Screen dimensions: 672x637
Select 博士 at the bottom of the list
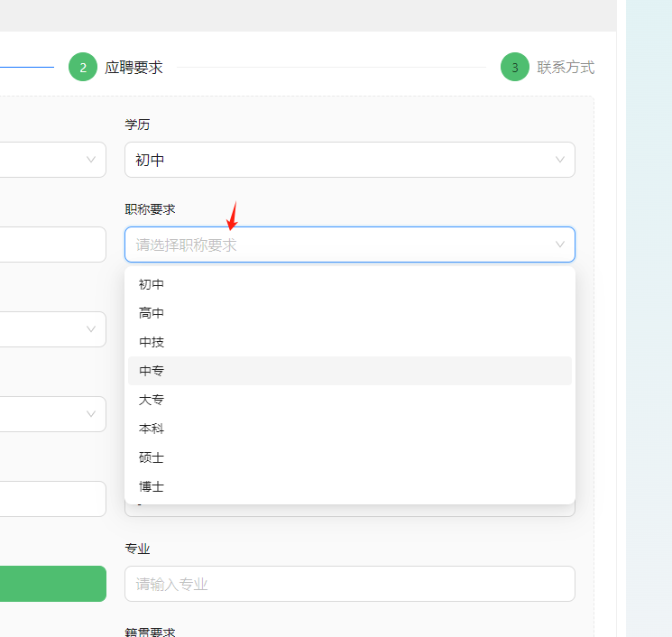point(152,486)
